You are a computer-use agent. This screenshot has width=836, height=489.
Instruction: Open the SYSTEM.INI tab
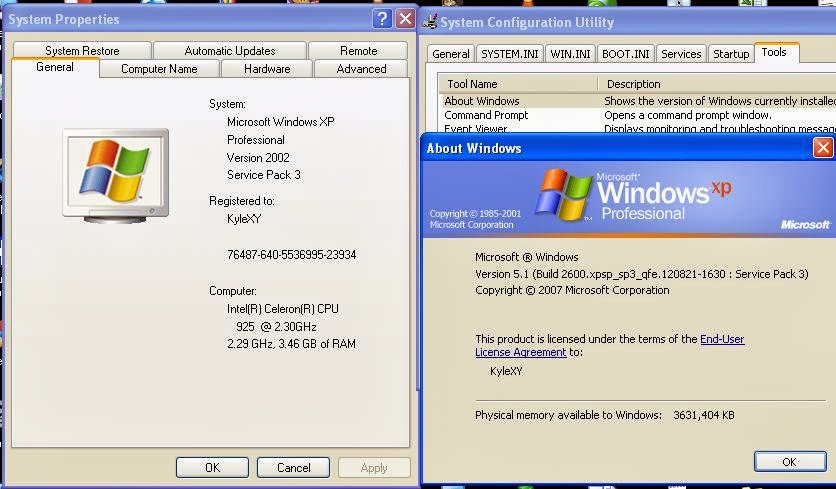coord(510,54)
